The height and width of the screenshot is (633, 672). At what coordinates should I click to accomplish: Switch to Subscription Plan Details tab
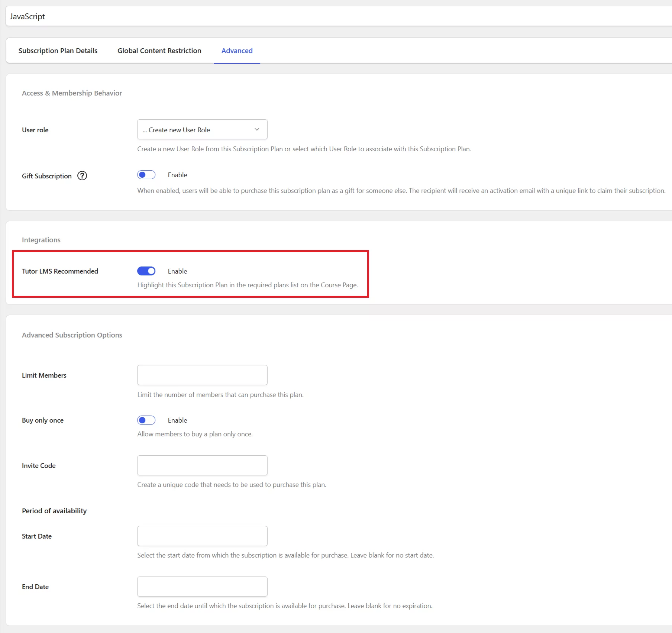[x=58, y=51]
